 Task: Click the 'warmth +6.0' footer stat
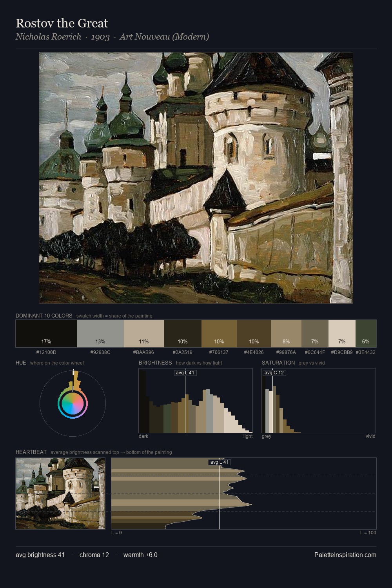(140, 555)
